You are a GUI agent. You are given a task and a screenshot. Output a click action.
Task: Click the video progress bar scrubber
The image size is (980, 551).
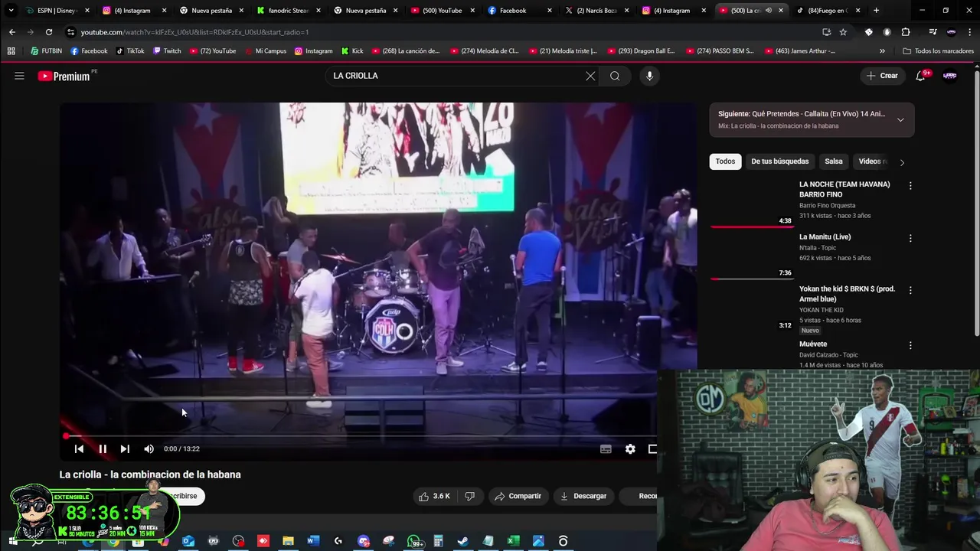coord(66,436)
